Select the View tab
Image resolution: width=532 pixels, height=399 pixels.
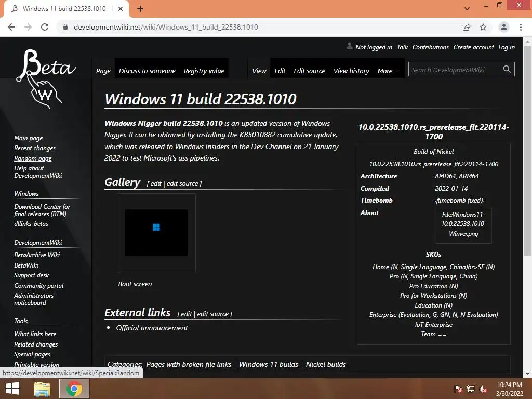pos(259,71)
